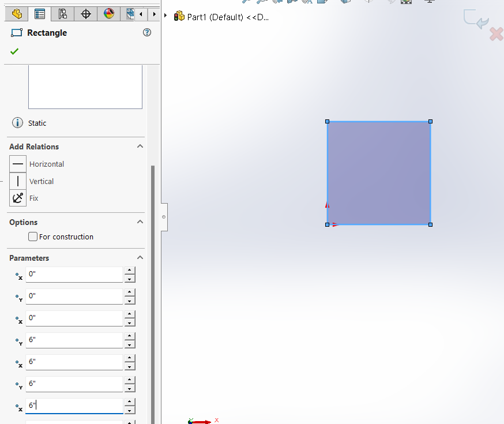Increase the third point Y value
504x424 pixels.
130,380
